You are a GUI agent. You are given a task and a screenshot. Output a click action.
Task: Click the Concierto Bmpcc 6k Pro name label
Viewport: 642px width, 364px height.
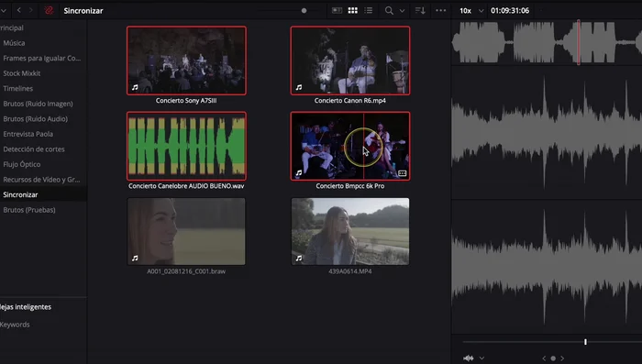tap(350, 186)
